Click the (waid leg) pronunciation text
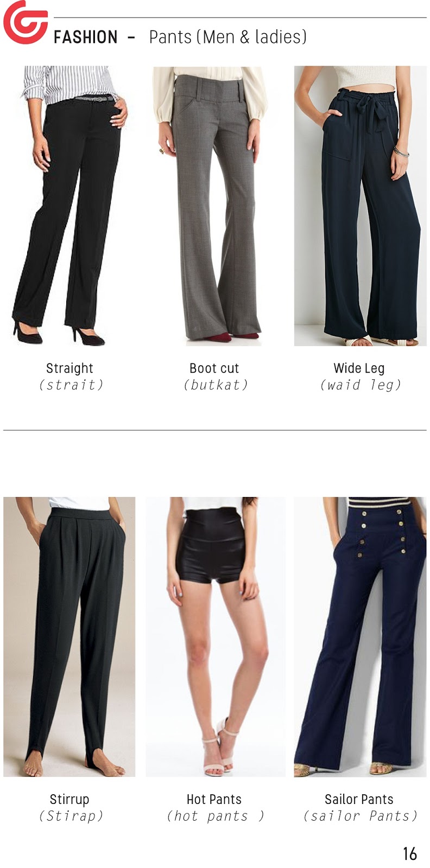Image resolution: width=430 pixels, height=868 pixels. (x=361, y=385)
